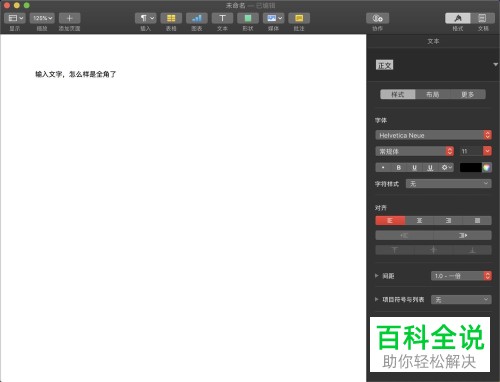This screenshot has height=382, width=500.
Task: Open the 插入 paragraph-mark menu
Action: [146, 18]
